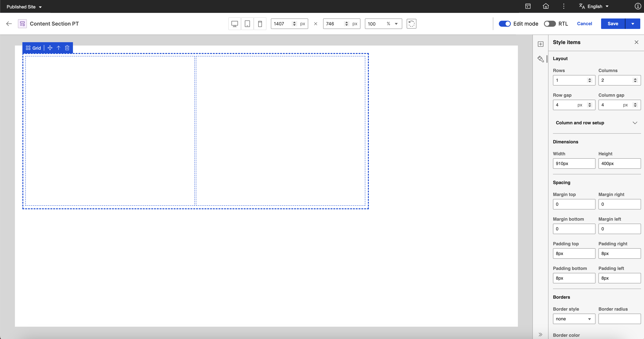644x339 pixels.
Task: Toggle Edit mode switch off
Action: 504,24
